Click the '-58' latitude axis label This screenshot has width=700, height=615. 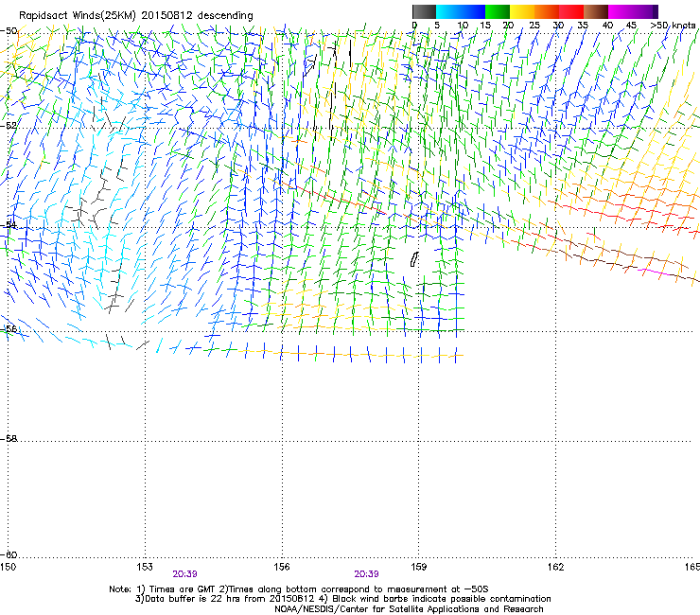[x=9, y=439]
